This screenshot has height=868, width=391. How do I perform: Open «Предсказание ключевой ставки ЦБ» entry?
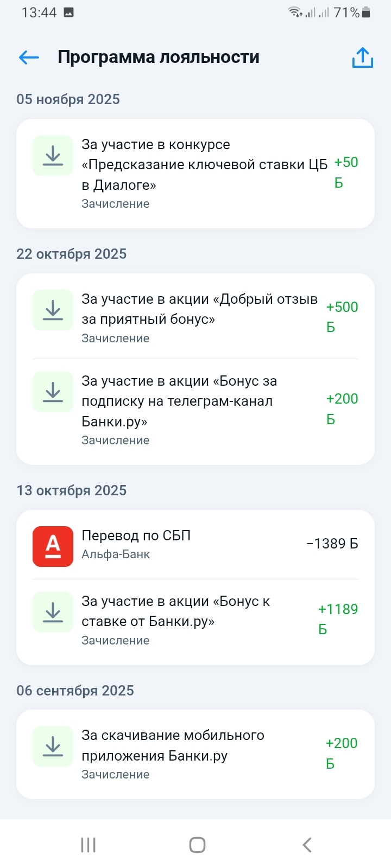204,165
